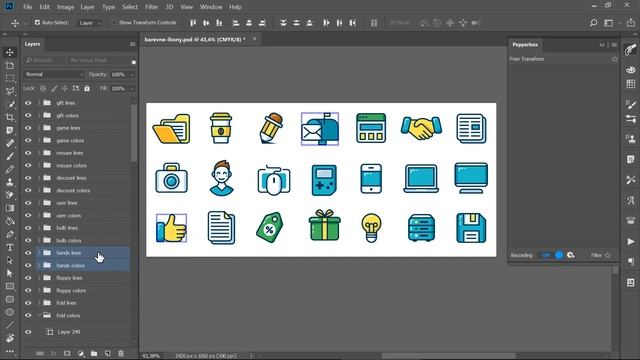
Task: Open the File menu
Action: [27, 7]
